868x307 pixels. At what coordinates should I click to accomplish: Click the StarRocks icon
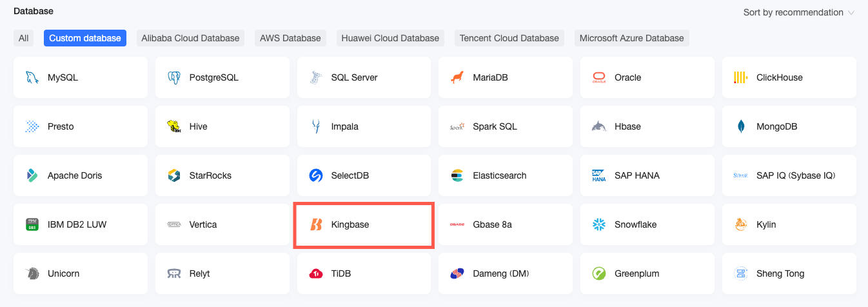pyautogui.click(x=174, y=175)
